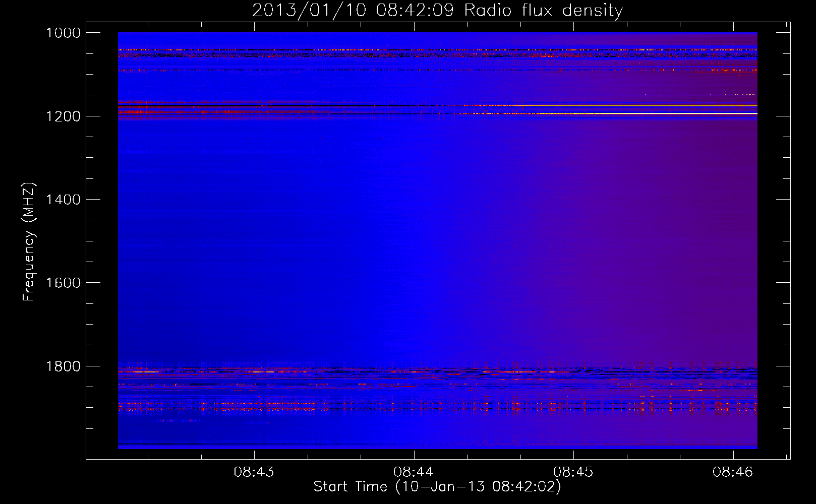Click the '08:45' time tick label

573,472
